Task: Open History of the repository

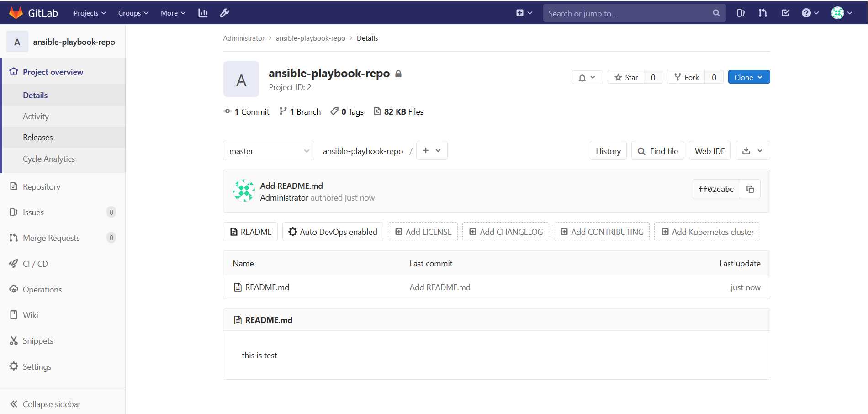Action: click(608, 151)
